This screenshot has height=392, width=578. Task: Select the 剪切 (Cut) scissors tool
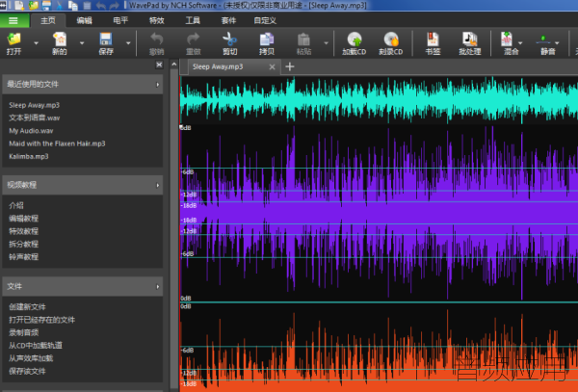pos(229,39)
